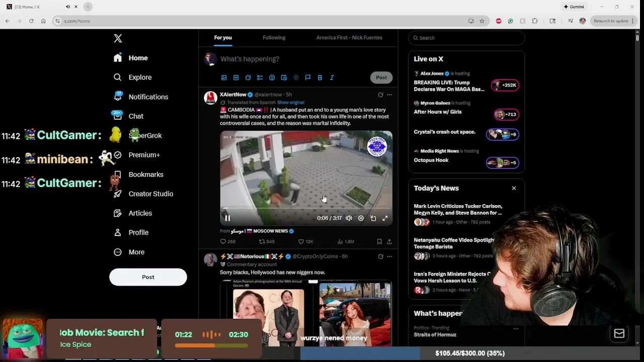Open Straits of Hormuz trending topic

(435, 335)
